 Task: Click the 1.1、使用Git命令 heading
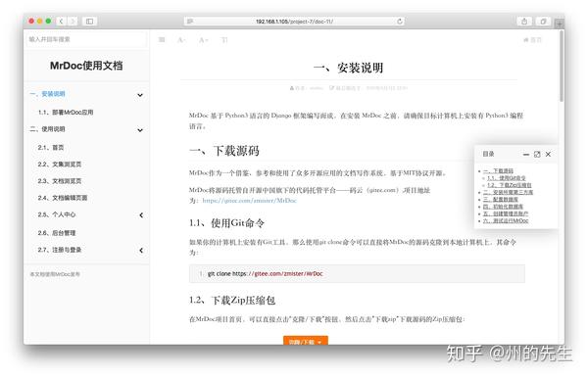(x=227, y=223)
